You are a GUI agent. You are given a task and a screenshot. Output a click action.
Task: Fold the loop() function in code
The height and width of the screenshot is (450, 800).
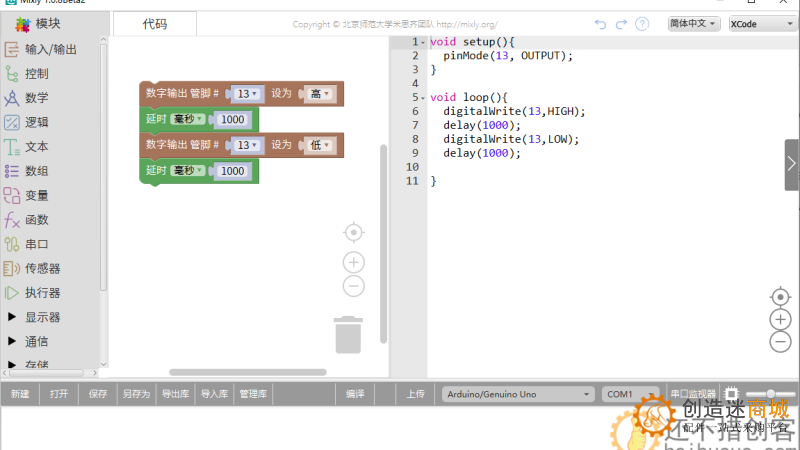pos(423,97)
